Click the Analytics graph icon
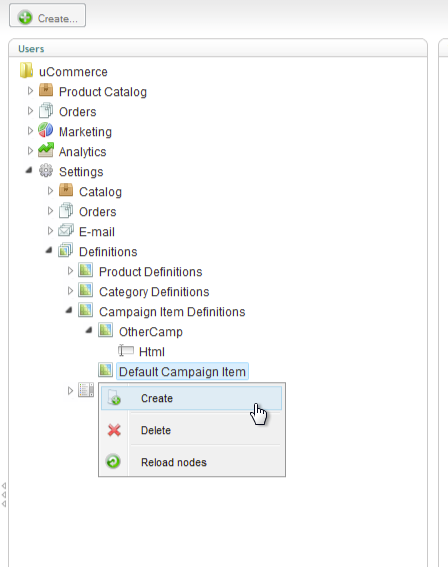This screenshot has height=567, width=448. pyautogui.click(x=46, y=150)
